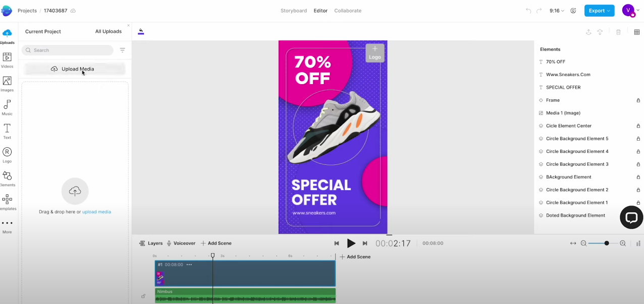Image resolution: width=644 pixels, height=304 pixels.
Task: Click Add Scene beside Voiceover
Action: 216,244
